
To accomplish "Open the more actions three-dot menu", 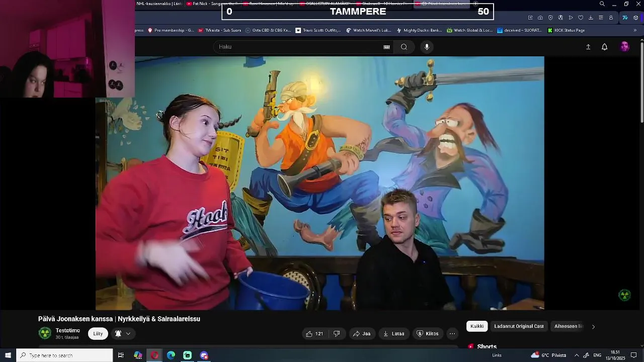I will point(452,333).
